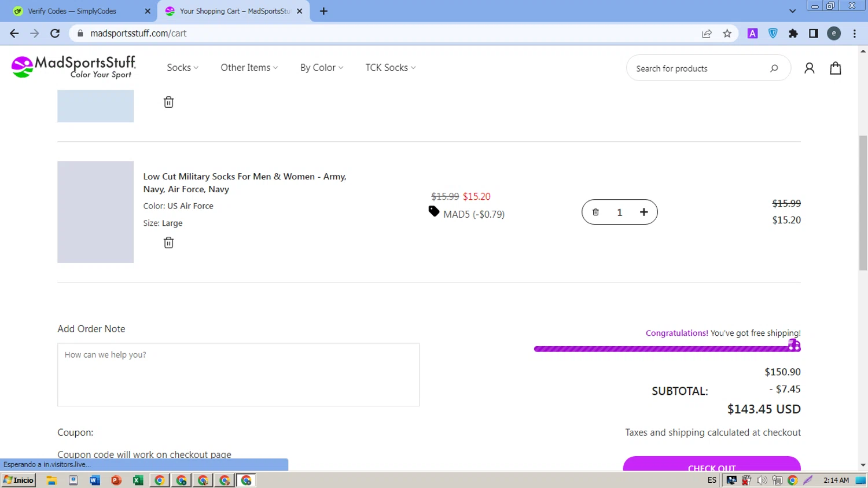Open the shopping bag cart icon
This screenshot has height=488, width=868.
coord(836,68)
